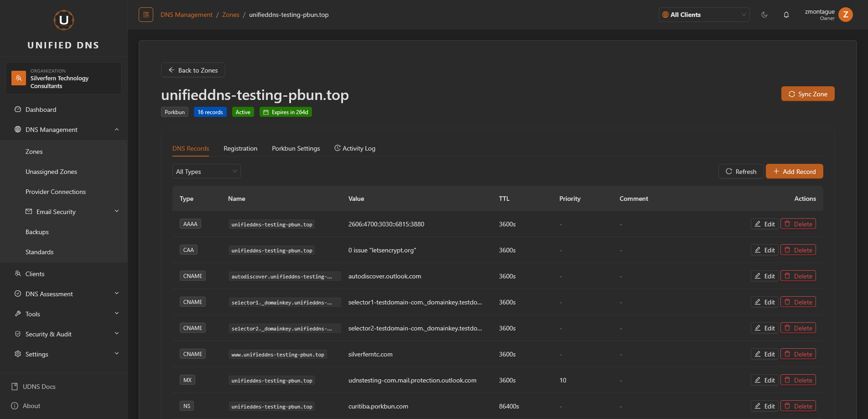Edit the CAA record
This screenshot has height=419, width=868.
point(764,250)
